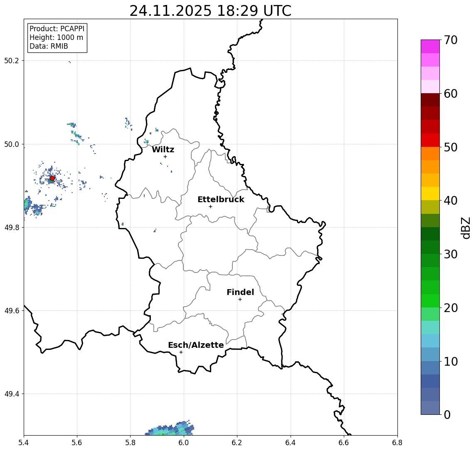Click the 30 tick on the colorbar

[451, 254]
